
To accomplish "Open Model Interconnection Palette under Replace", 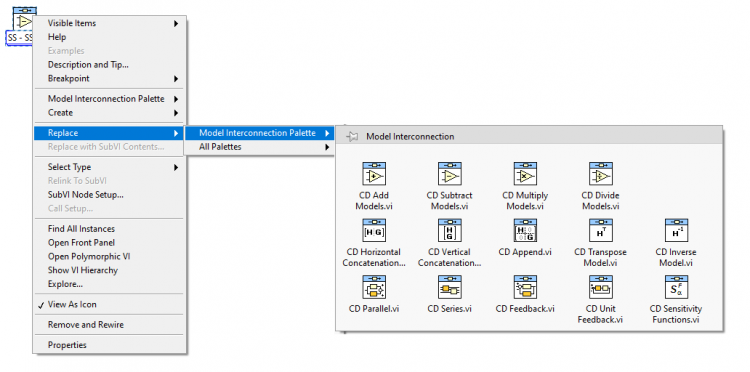I will pos(259,133).
